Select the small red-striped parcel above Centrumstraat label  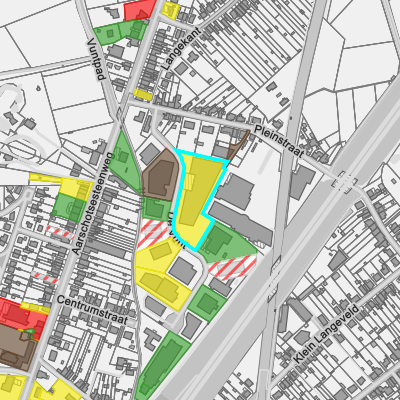46,277
